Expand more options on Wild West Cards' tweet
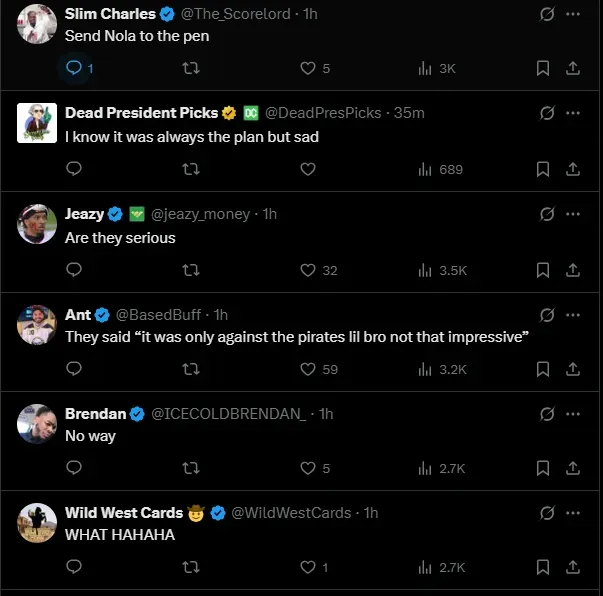 [573, 511]
